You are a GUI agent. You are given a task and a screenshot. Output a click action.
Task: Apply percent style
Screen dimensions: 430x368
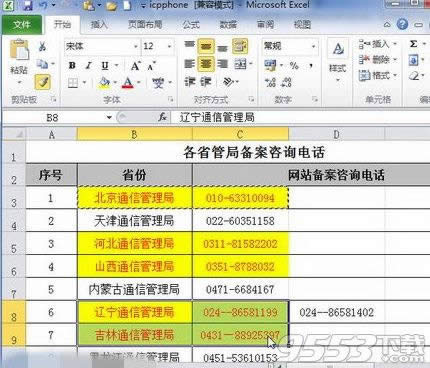(x=294, y=65)
